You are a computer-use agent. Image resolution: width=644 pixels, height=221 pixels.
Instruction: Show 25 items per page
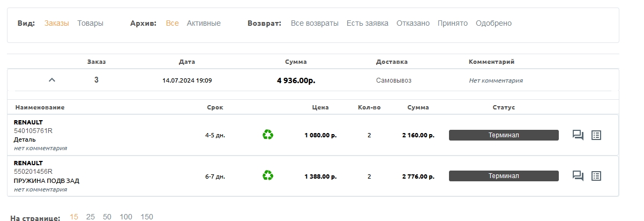click(x=91, y=217)
